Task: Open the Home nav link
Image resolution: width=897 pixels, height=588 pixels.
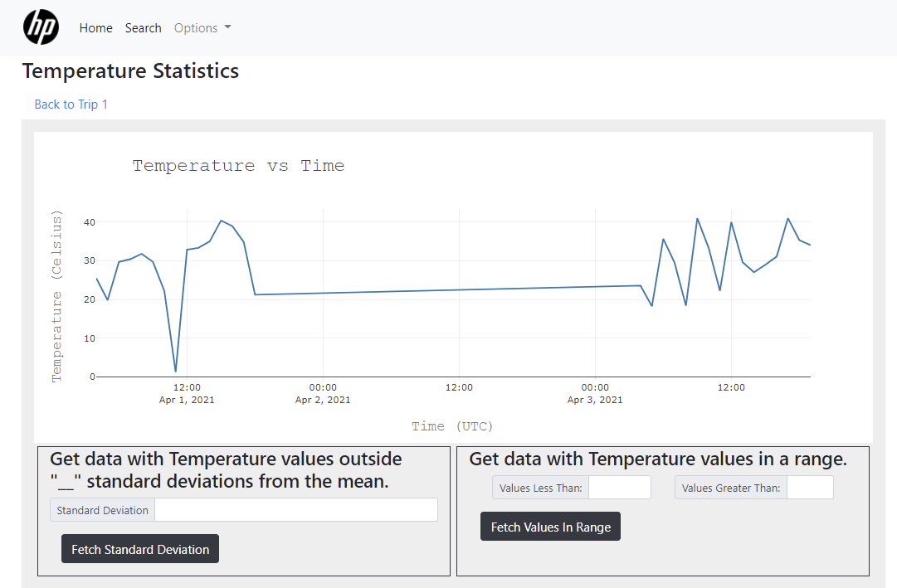Action: point(95,28)
